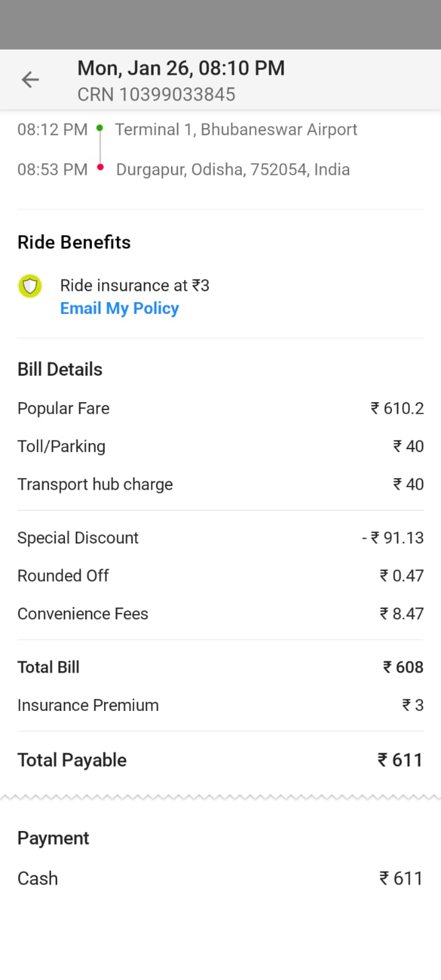The image size is (441, 980).
Task: Tap the ride insurance shield icon
Action: click(30, 286)
